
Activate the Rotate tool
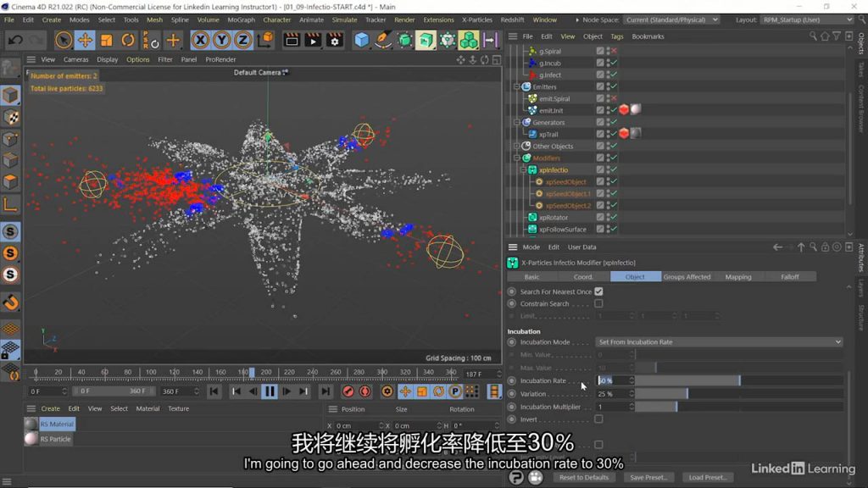tap(128, 41)
